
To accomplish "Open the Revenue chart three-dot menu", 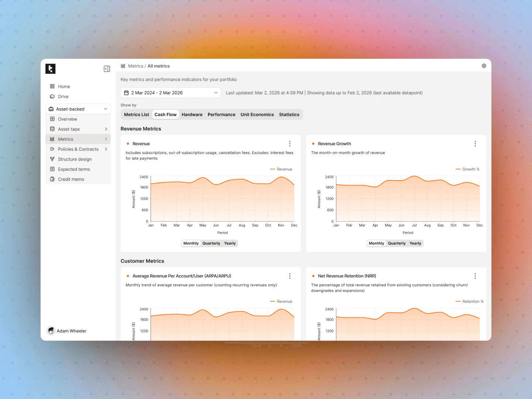I will [x=290, y=144].
